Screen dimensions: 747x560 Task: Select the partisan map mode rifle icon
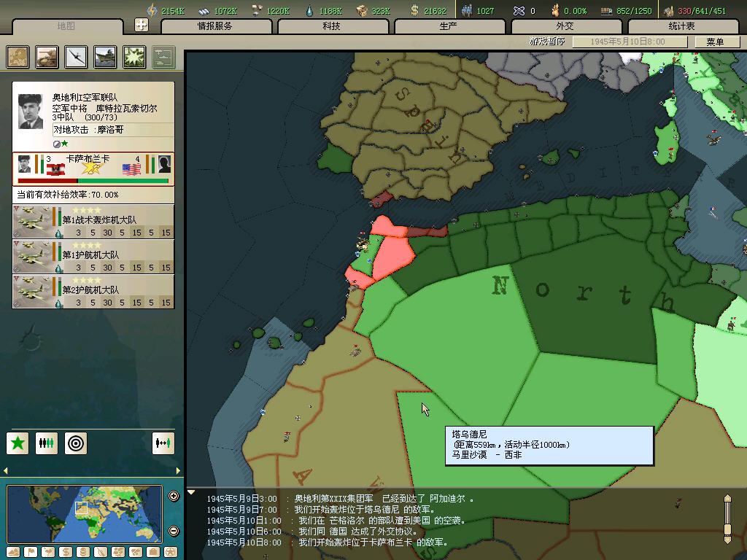(x=101, y=552)
